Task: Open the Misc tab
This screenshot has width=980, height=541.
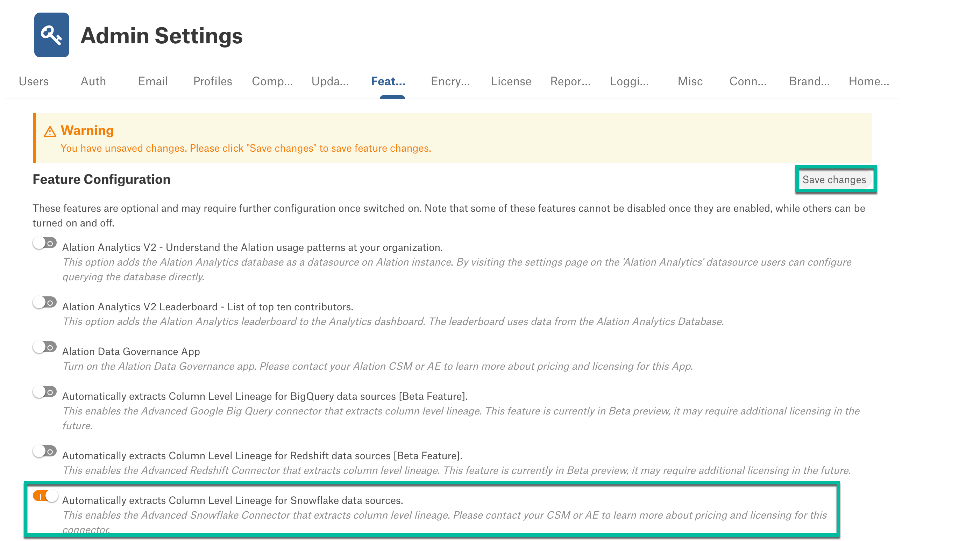Action: pyautogui.click(x=690, y=81)
